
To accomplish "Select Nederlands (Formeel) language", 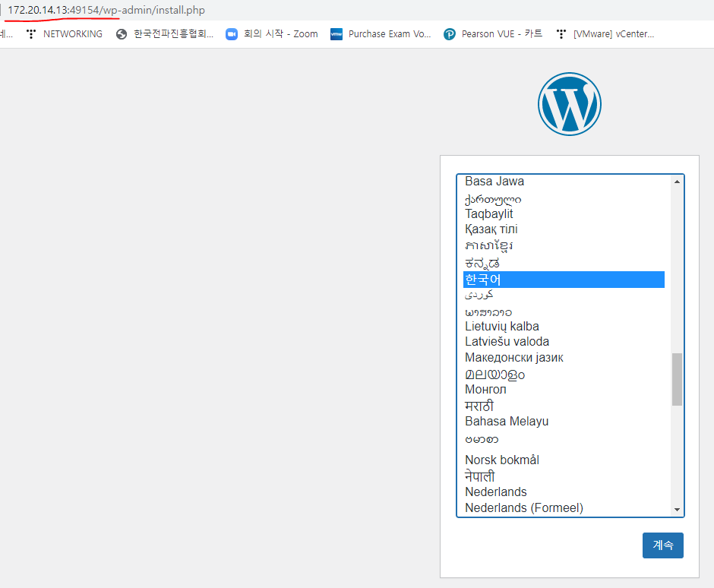I will pyautogui.click(x=564, y=507).
